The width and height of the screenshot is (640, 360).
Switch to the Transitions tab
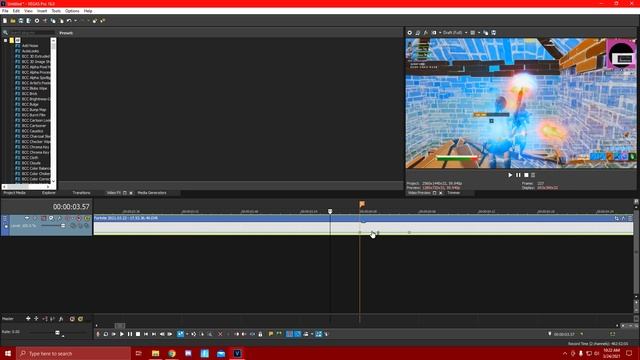click(x=81, y=193)
